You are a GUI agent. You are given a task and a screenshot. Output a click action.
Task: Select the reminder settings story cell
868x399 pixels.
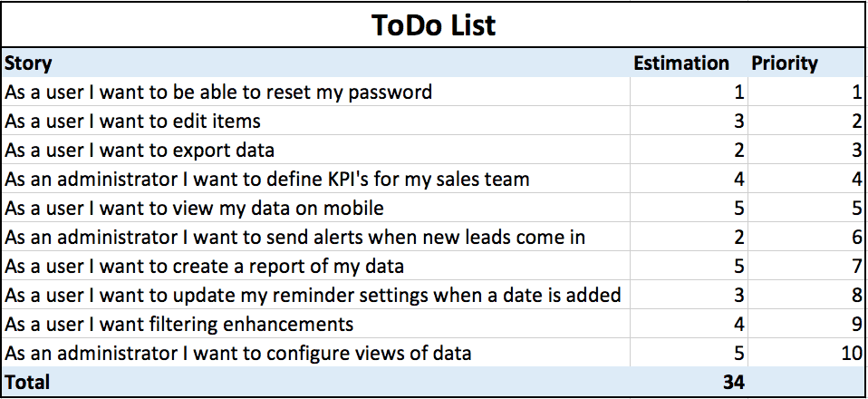pos(313,296)
